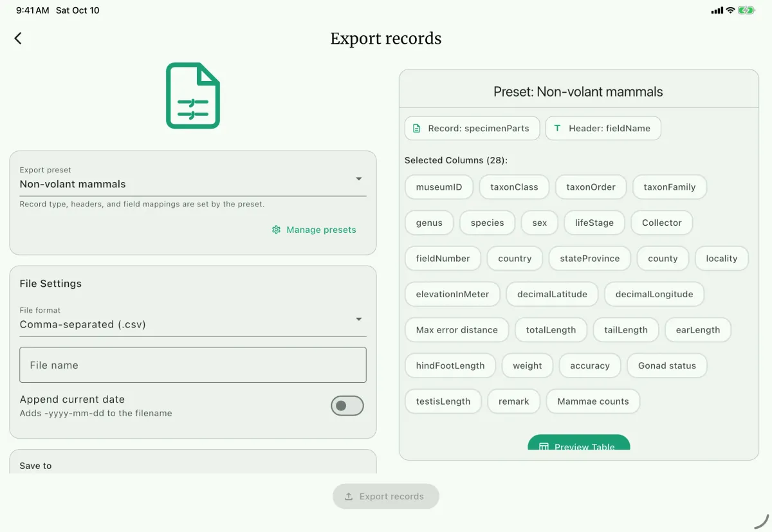The height and width of the screenshot is (532, 772).
Task: Click the Save to label
Action: pyautogui.click(x=35, y=466)
